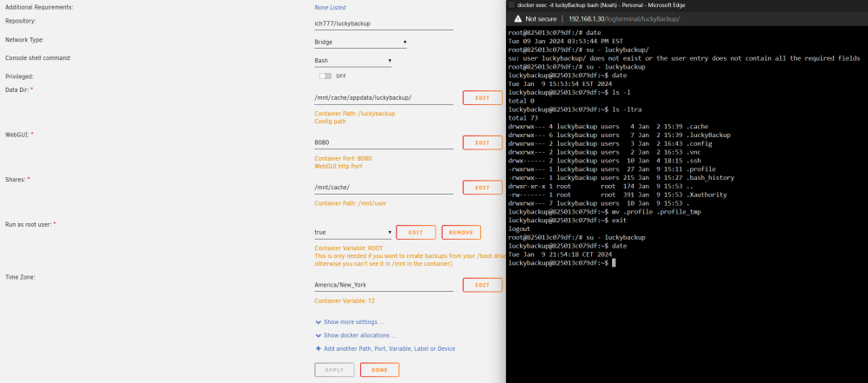The width and height of the screenshot is (868, 383).
Task: Click the WebGUI port field with 8080
Action: pyautogui.click(x=384, y=142)
